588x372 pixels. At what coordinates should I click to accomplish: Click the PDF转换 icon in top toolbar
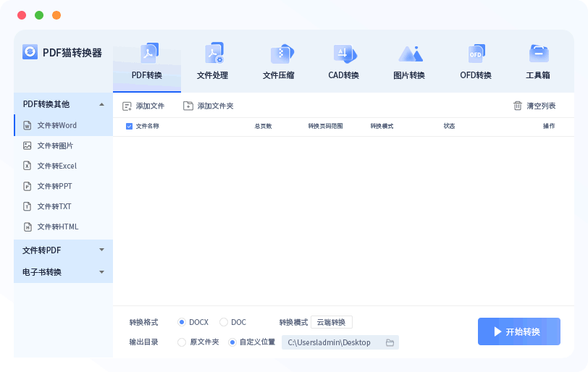click(148, 54)
